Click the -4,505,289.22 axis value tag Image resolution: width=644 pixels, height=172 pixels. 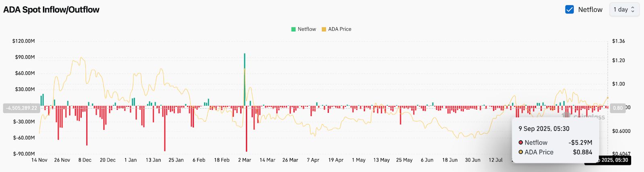click(x=22, y=108)
